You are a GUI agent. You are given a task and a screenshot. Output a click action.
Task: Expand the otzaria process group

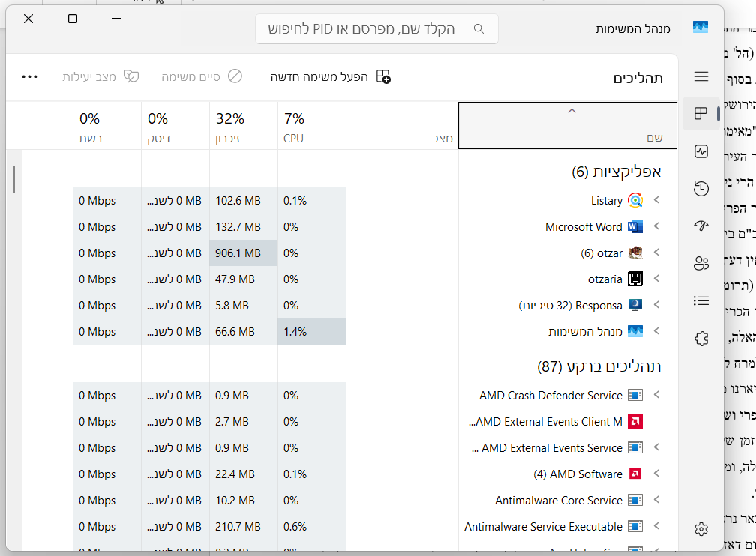656,279
